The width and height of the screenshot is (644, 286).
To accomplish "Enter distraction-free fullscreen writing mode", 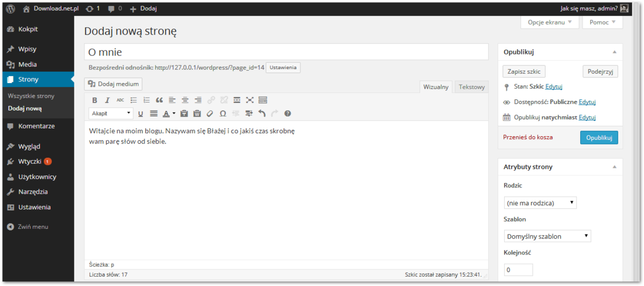I will point(250,100).
